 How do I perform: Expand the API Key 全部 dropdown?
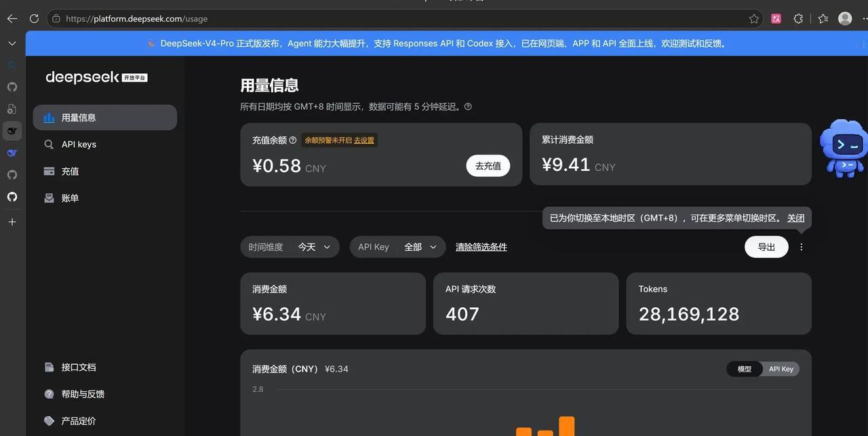(x=397, y=247)
